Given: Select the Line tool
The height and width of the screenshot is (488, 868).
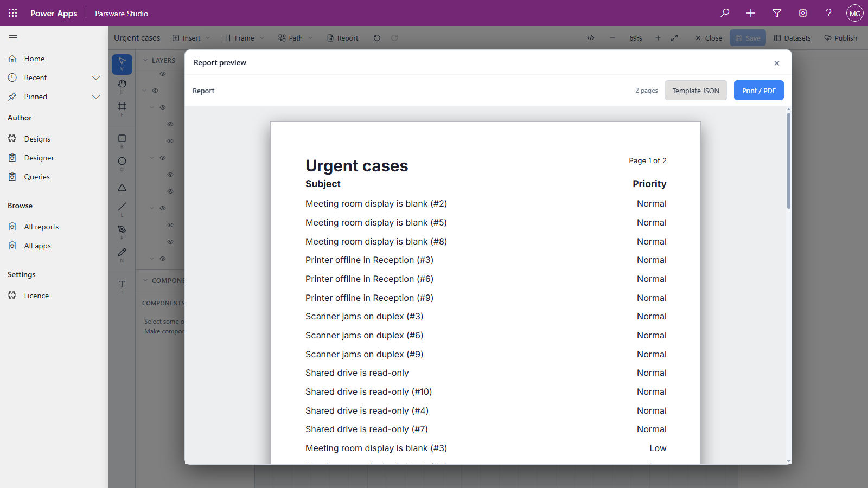Looking at the screenshot, I should 122,209.
